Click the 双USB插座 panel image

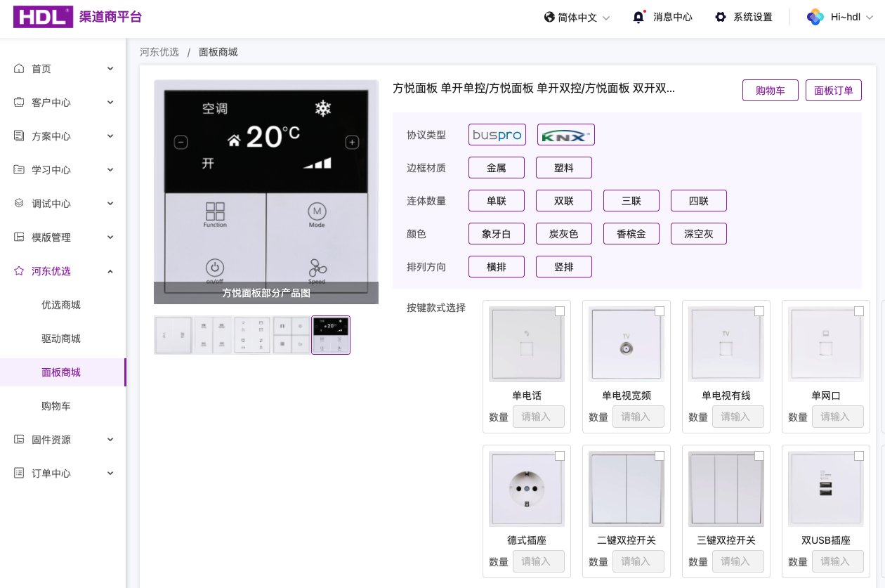[826, 489]
